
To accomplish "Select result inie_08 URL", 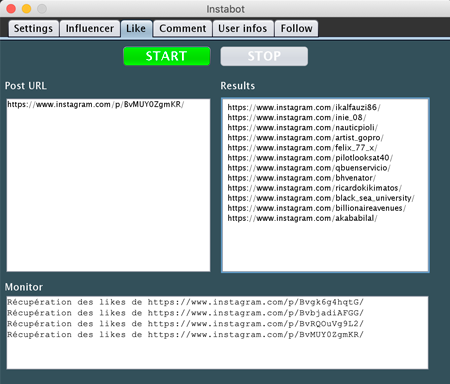I will [297, 117].
